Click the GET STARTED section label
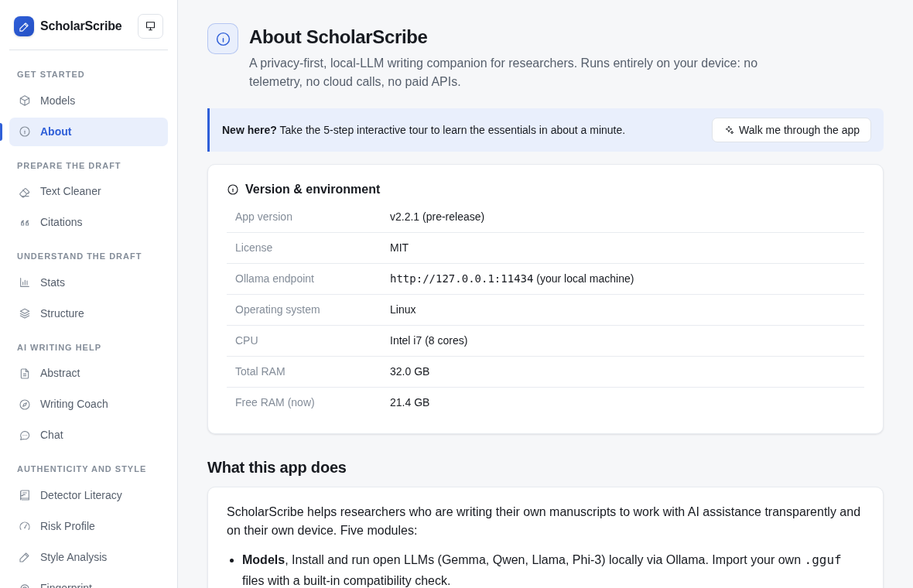The image size is (913, 588). [50, 74]
